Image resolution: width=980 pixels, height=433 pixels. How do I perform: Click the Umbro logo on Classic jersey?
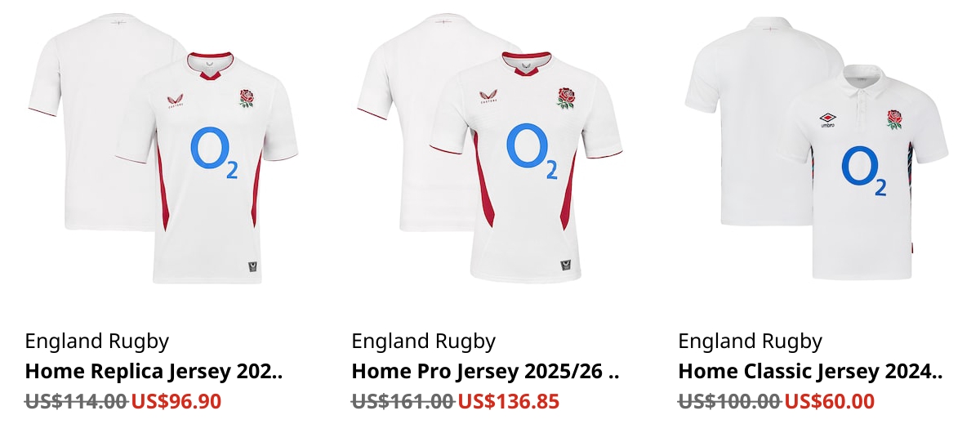point(831,120)
